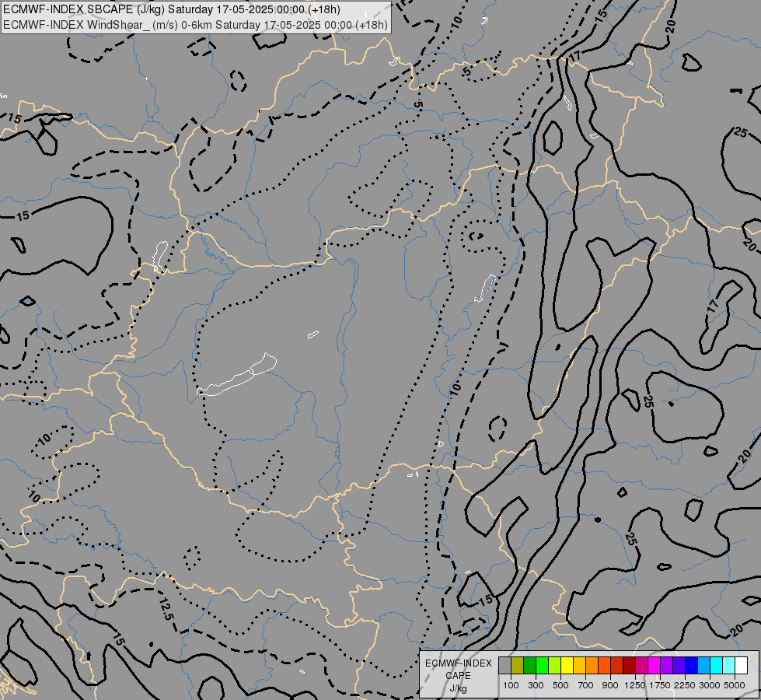Click the 100 label on CAPE legend

coord(511,685)
